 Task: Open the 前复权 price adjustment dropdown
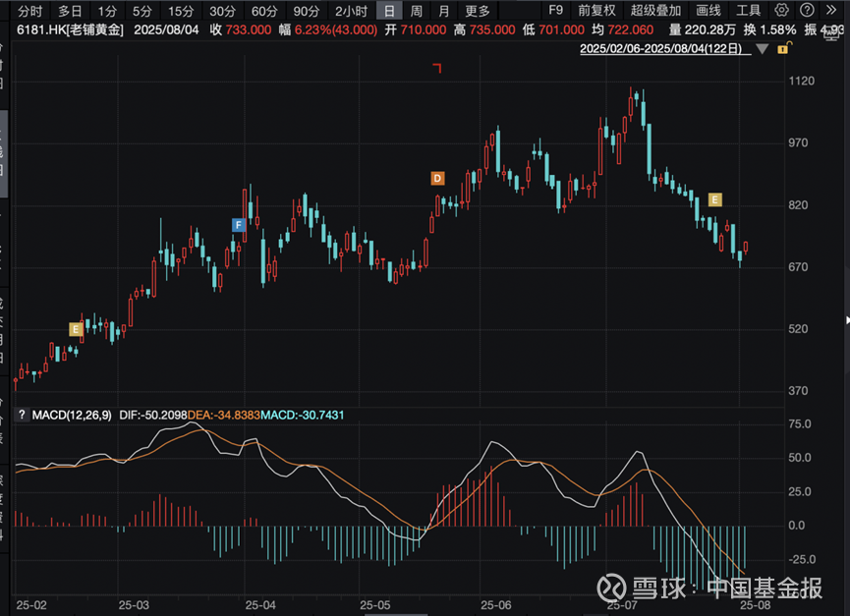coord(596,10)
